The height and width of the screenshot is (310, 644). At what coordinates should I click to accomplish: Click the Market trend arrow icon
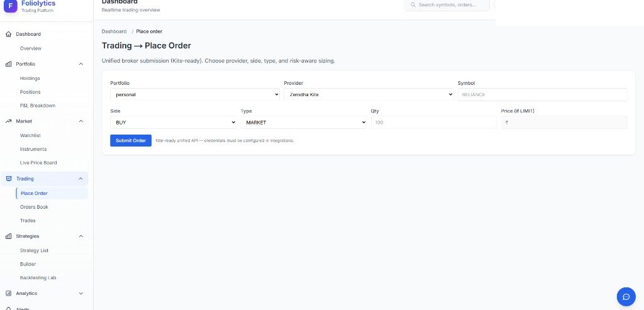coord(9,121)
